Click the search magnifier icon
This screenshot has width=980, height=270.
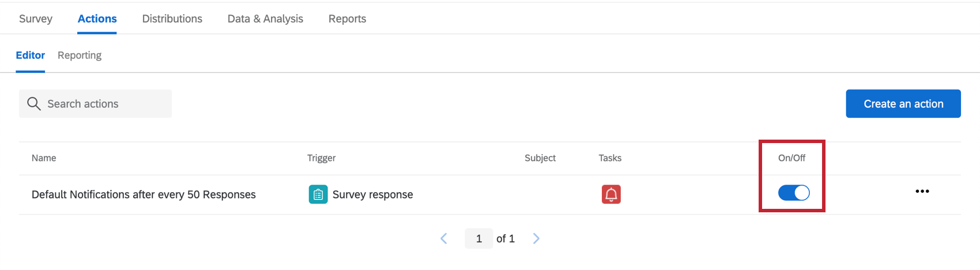34,104
